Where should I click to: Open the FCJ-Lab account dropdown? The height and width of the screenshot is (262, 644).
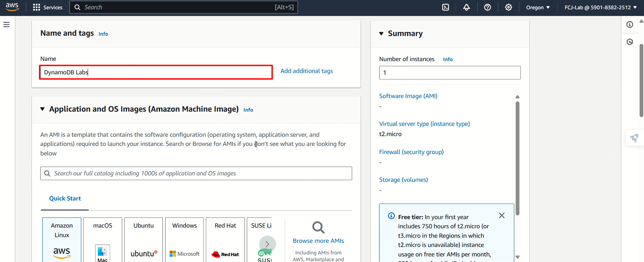point(601,7)
